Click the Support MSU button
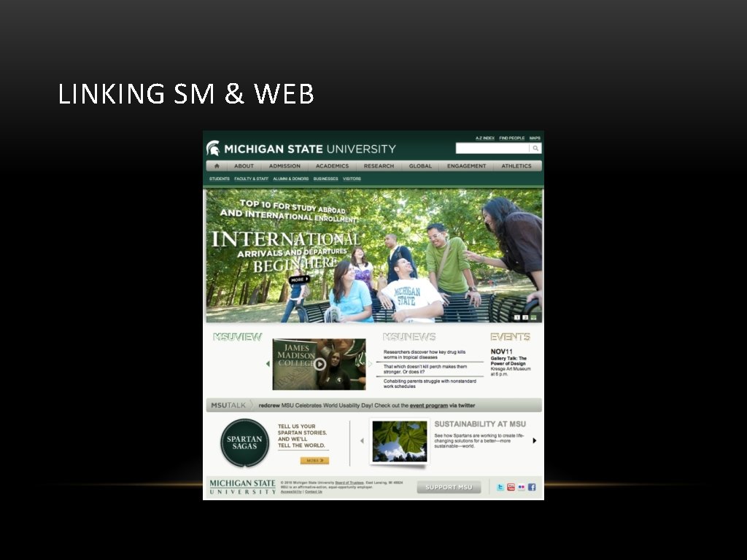 (449, 487)
